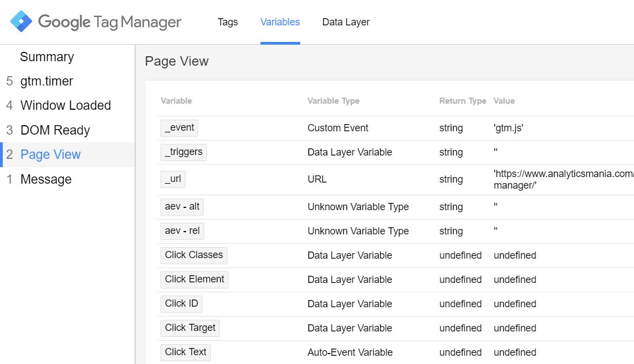The height and width of the screenshot is (364, 634).
Task: Click the _url variable chip
Action: pyautogui.click(x=173, y=179)
